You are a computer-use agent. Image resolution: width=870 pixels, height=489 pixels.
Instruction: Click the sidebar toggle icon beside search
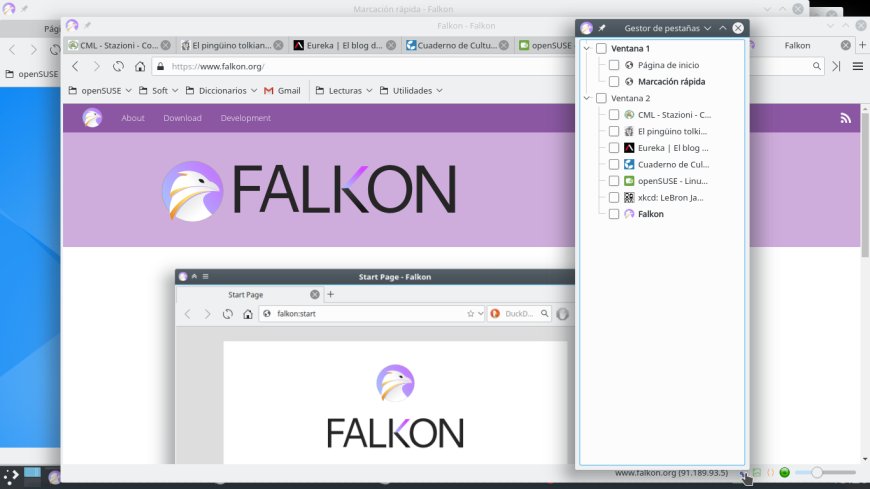pyautogui.click(x=837, y=67)
